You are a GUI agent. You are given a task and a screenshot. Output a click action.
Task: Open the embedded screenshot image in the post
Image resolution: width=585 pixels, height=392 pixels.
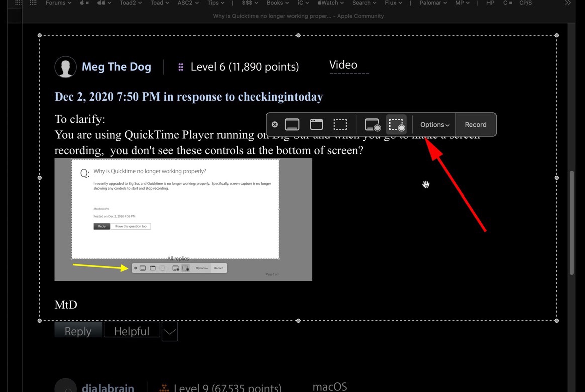click(x=183, y=220)
